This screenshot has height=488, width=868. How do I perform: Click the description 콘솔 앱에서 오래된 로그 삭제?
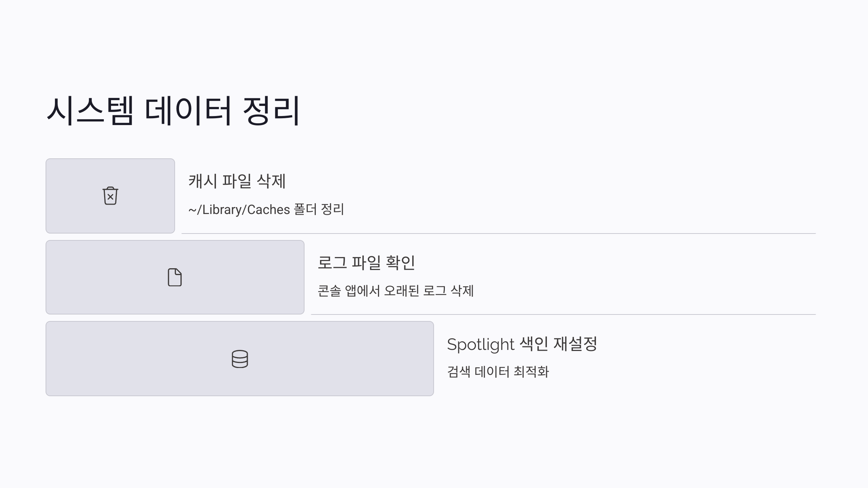396,291
